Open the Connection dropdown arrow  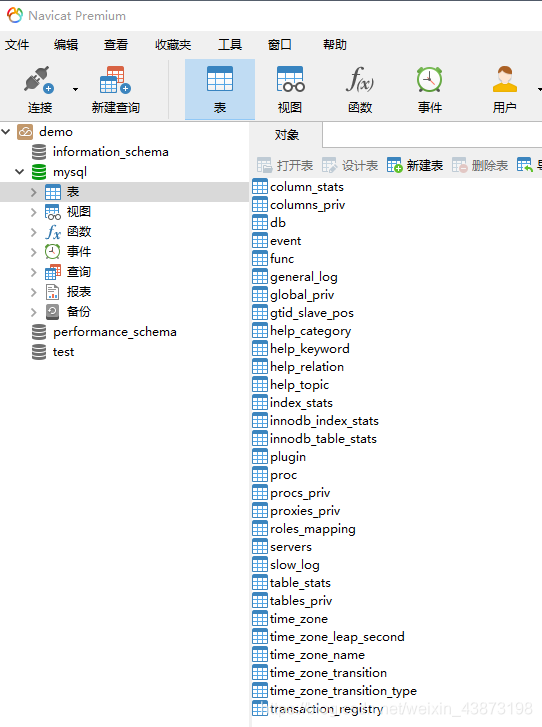click(75, 89)
